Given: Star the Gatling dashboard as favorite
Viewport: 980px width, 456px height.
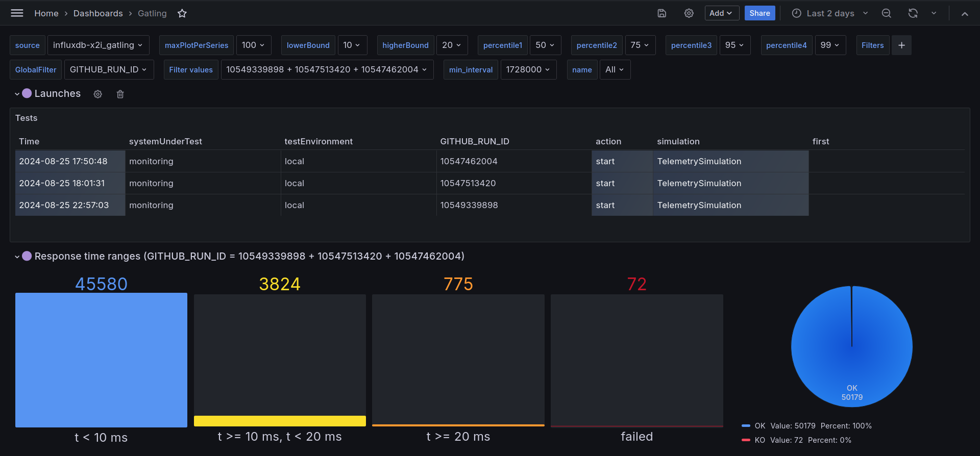Looking at the screenshot, I should (182, 13).
